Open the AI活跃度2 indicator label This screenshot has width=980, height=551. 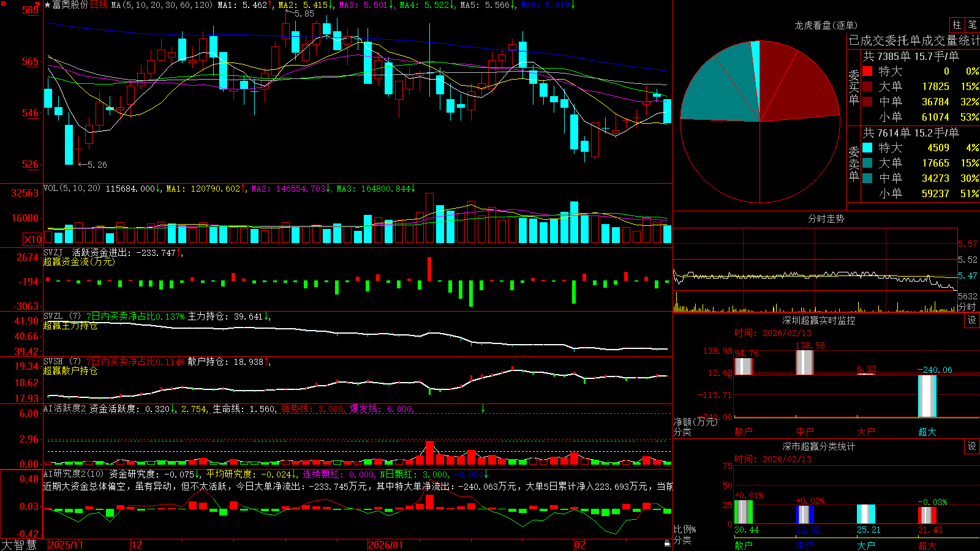[65, 408]
